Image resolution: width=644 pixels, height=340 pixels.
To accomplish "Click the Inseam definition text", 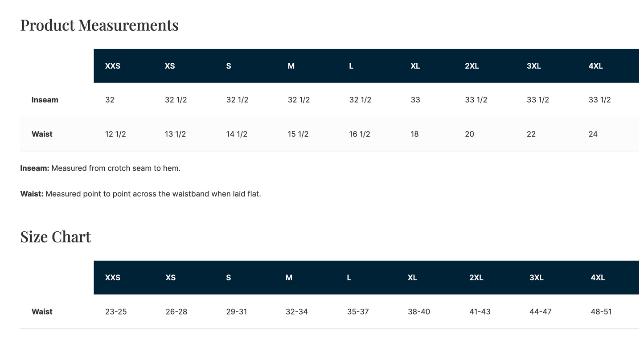I will [100, 168].
